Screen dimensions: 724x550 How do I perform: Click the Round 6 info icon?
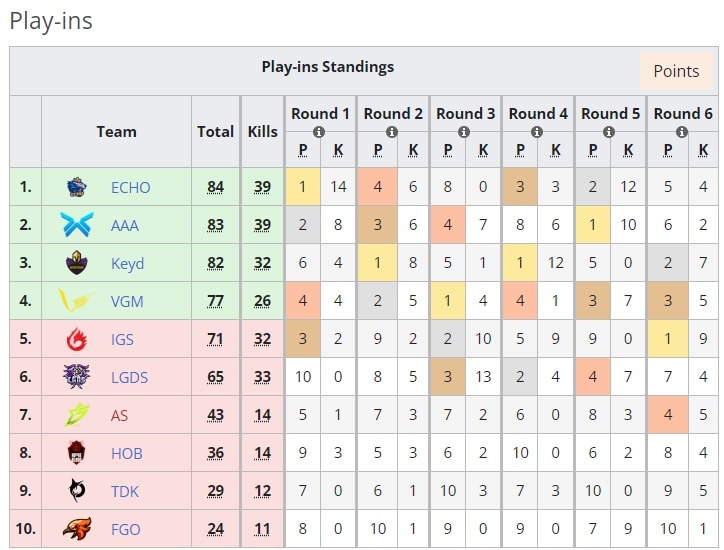[x=683, y=131]
